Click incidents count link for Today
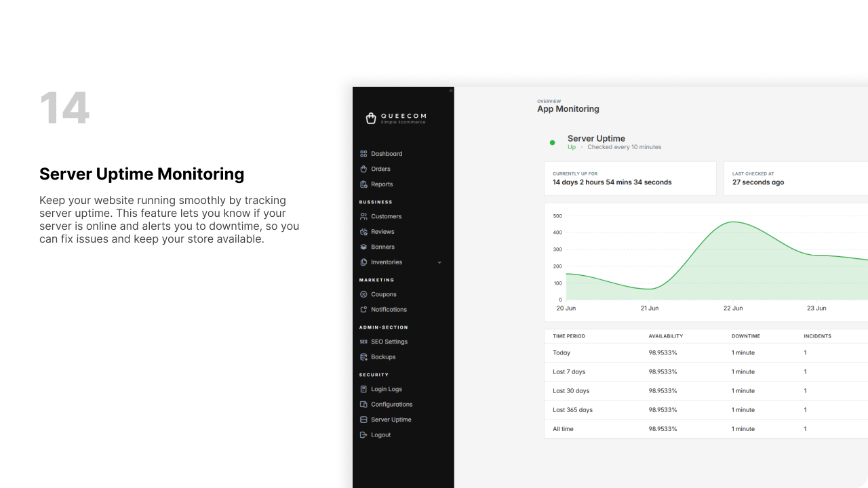The image size is (868, 488). 805,352
